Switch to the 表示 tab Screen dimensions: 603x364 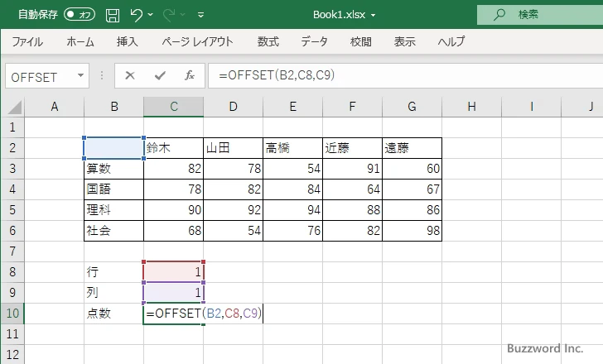pos(404,41)
